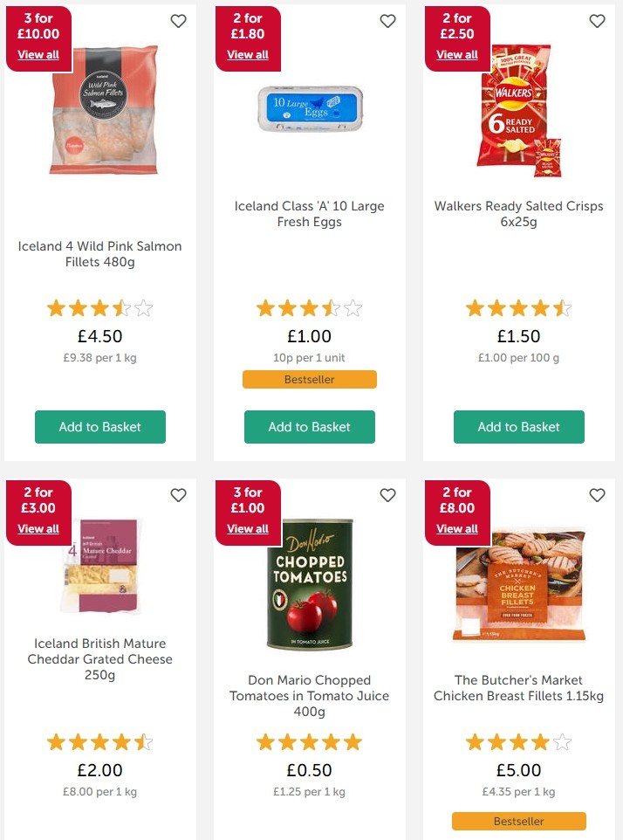Add Walkers Ready Salted Crisps to basket
The image size is (623, 840).
pos(518,427)
